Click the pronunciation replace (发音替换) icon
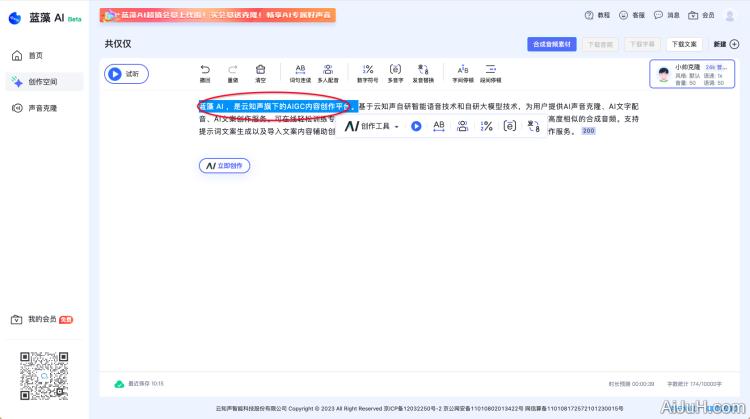This screenshot has width=750, height=419. click(x=422, y=72)
